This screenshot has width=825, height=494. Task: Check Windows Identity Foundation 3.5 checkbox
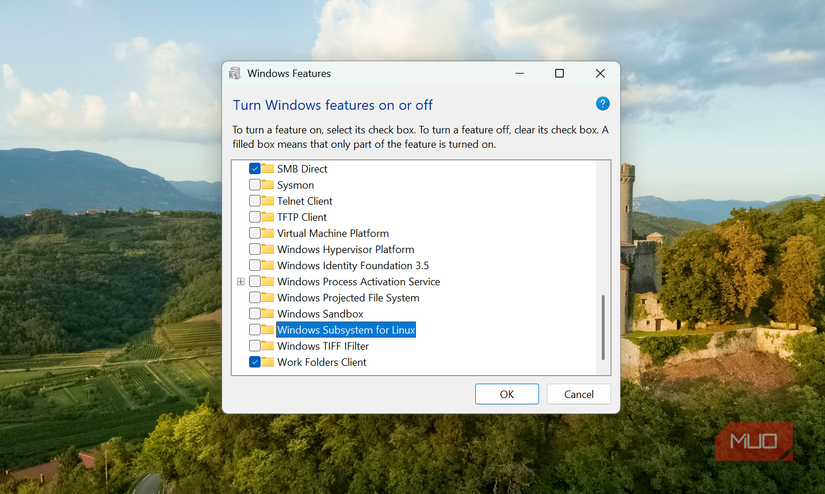pos(255,266)
